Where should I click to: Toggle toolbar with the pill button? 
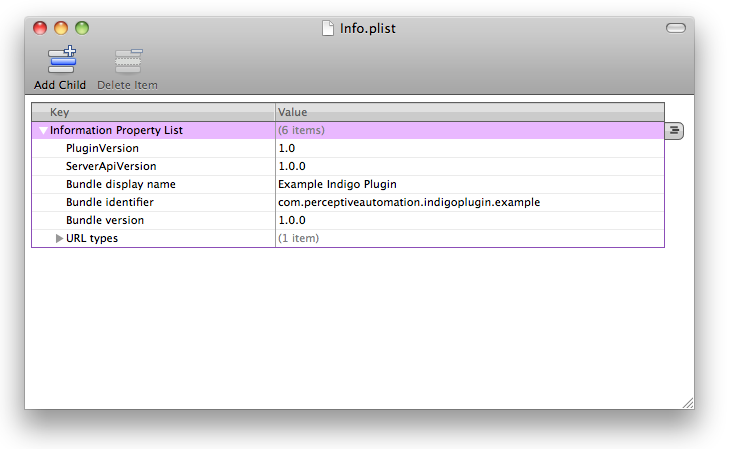point(676,28)
